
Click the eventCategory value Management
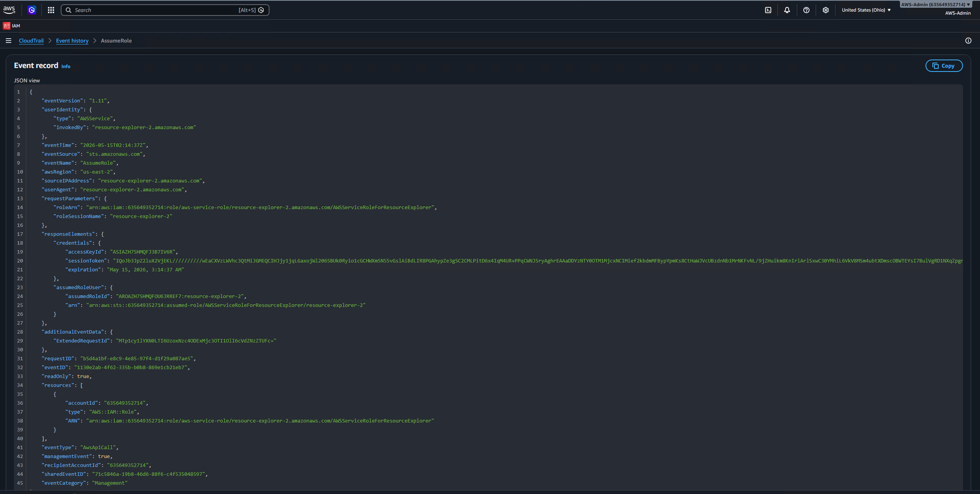click(110, 483)
